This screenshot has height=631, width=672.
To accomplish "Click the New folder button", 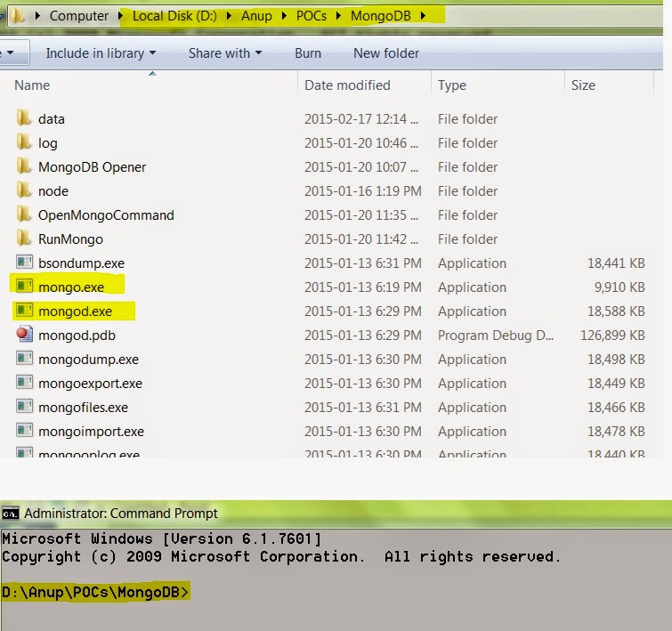I will pos(386,53).
